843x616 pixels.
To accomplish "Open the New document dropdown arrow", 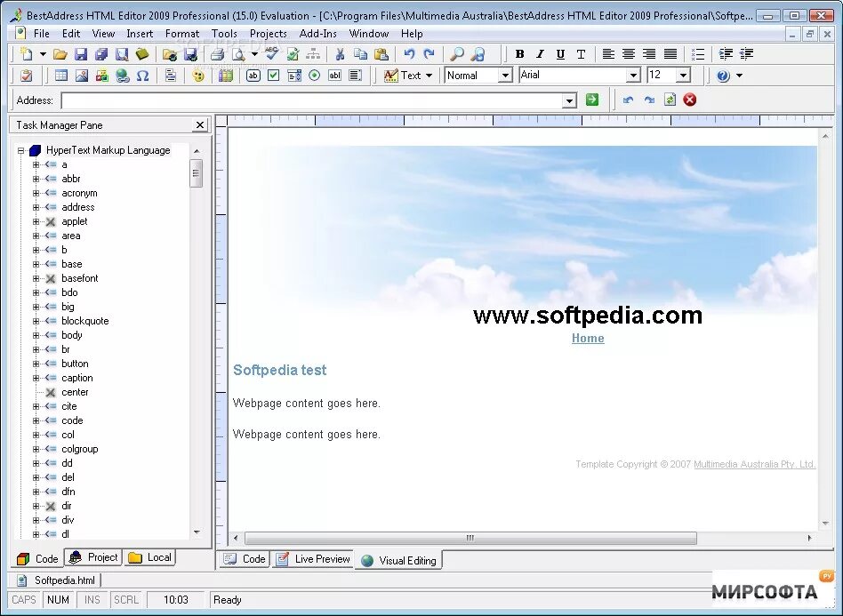I will point(43,53).
